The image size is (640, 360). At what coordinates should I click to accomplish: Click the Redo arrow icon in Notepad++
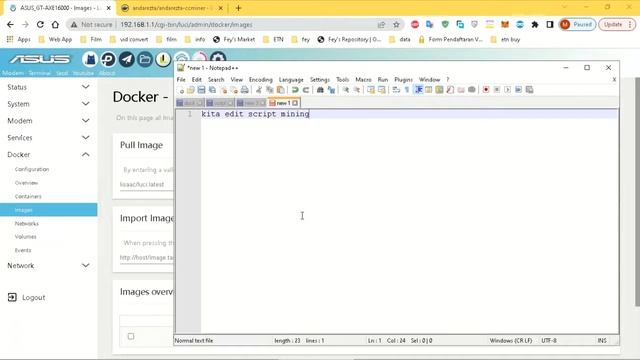pyautogui.click(x=306, y=90)
